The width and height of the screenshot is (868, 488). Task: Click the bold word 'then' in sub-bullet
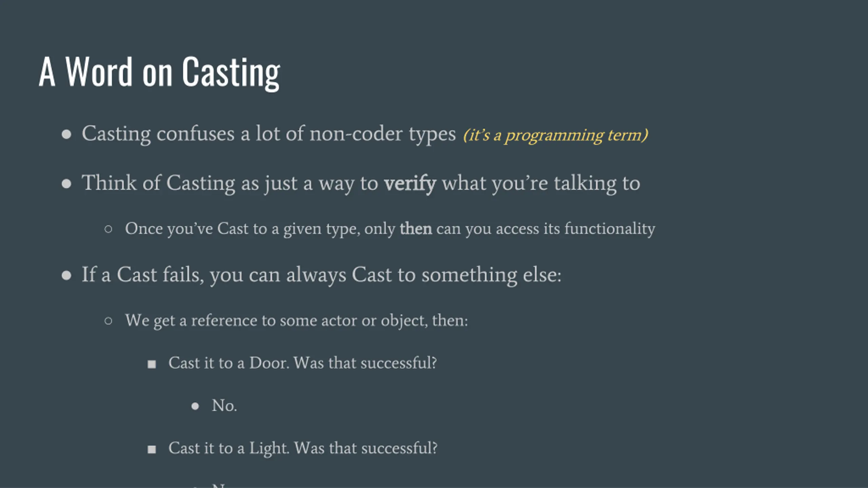click(x=416, y=228)
